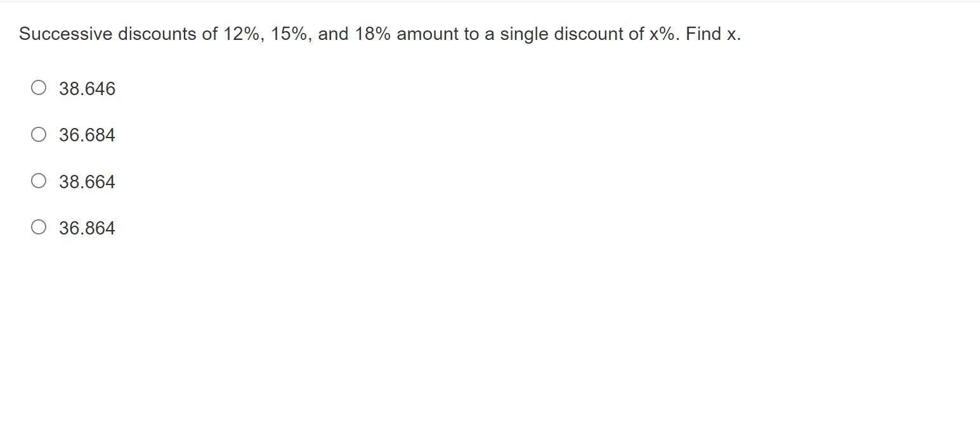The width and height of the screenshot is (980, 424).
Task: Click the 'Find x.' text
Action: (713, 34)
